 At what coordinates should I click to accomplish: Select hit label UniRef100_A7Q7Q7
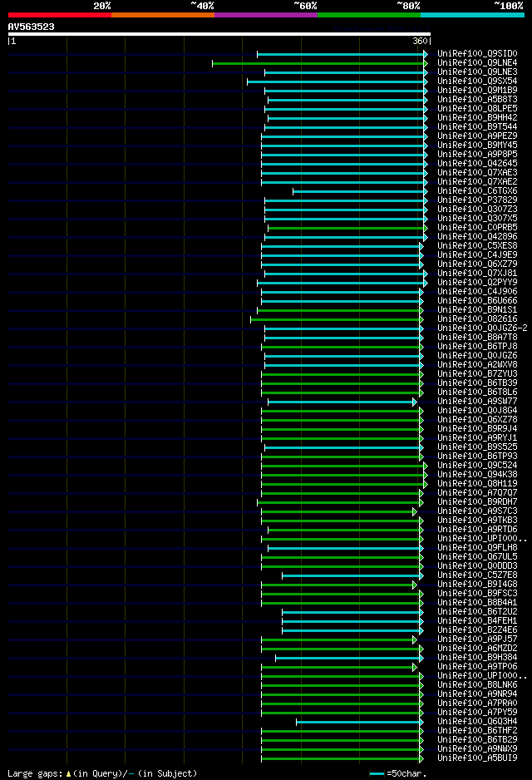tap(477, 492)
